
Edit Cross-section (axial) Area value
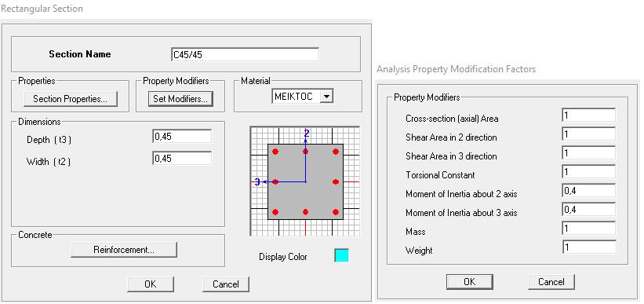click(589, 115)
